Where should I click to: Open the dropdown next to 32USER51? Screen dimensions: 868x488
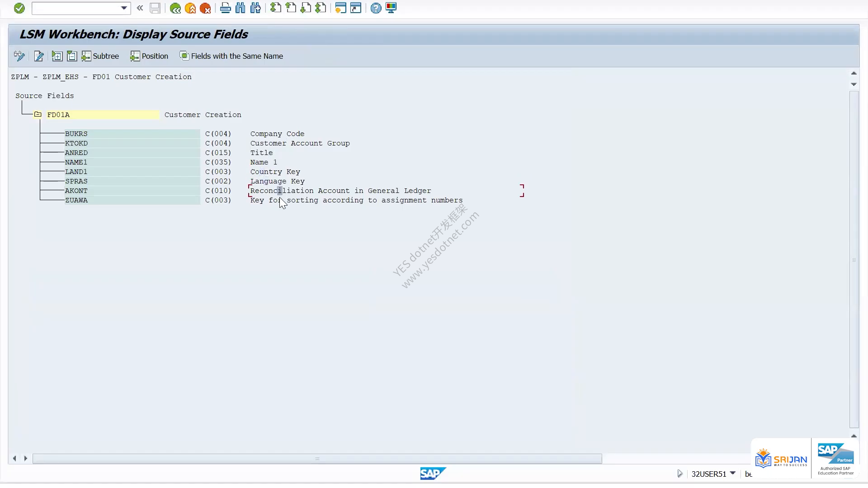click(733, 473)
